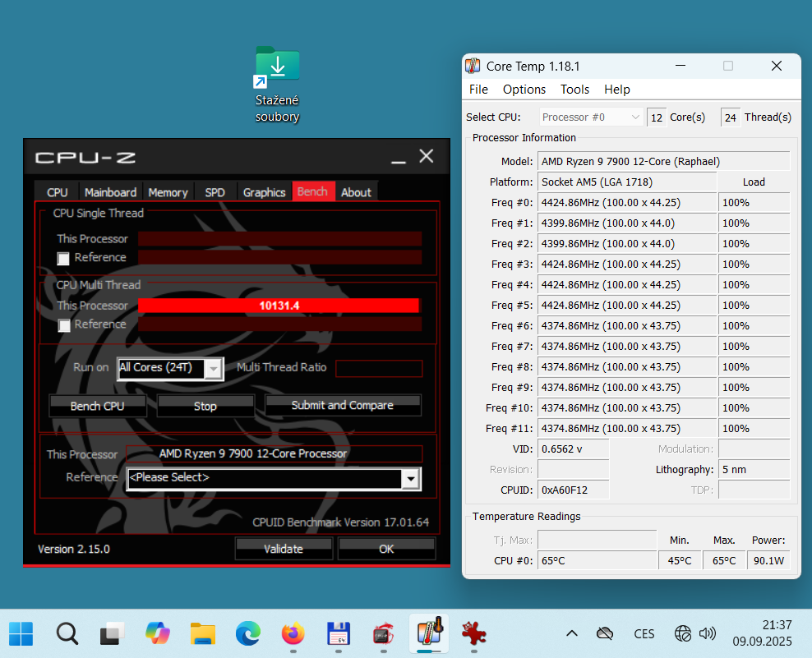Switch to Firefox in the taskbar

(x=293, y=633)
